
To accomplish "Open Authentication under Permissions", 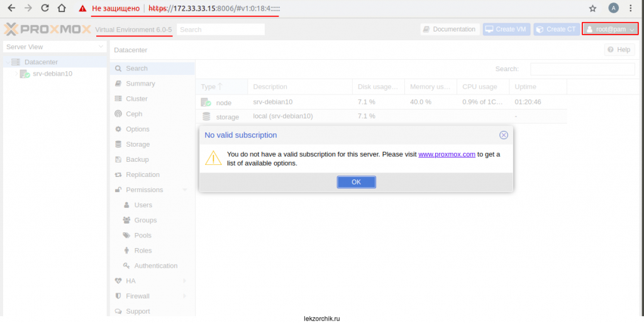I will (x=152, y=266).
